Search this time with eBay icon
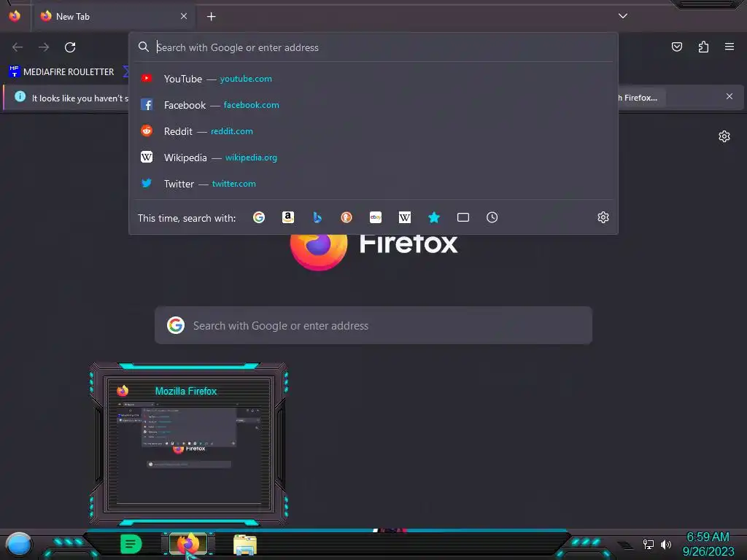747x560 pixels. [x=376, y=217]
